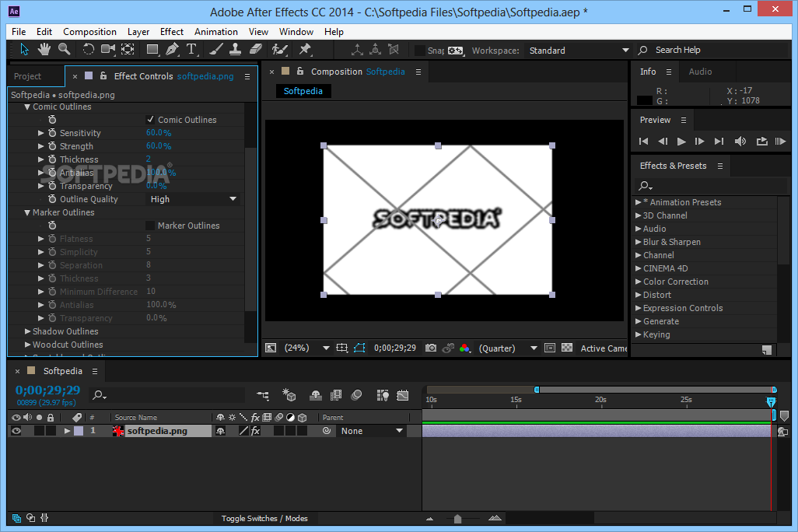Open the Effect menu

[172, 32]
